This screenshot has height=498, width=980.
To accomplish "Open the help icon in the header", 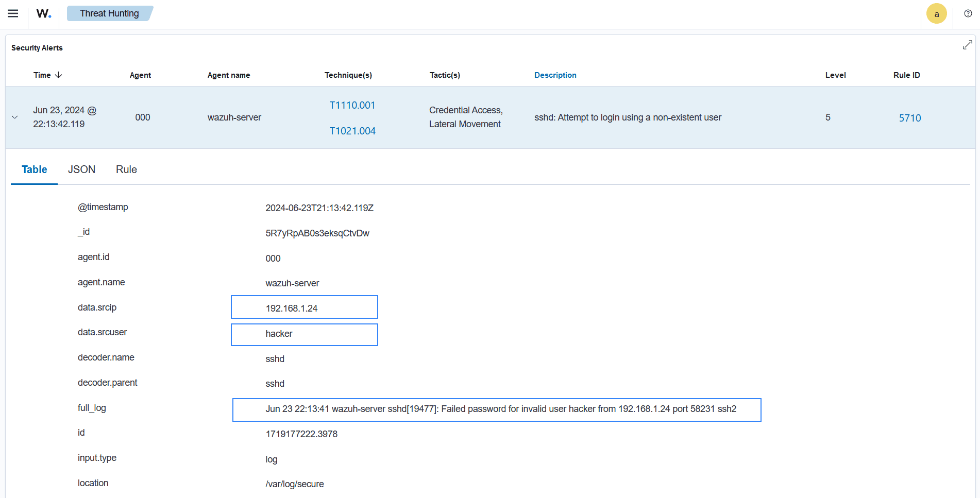I will [x=968, y=13].
